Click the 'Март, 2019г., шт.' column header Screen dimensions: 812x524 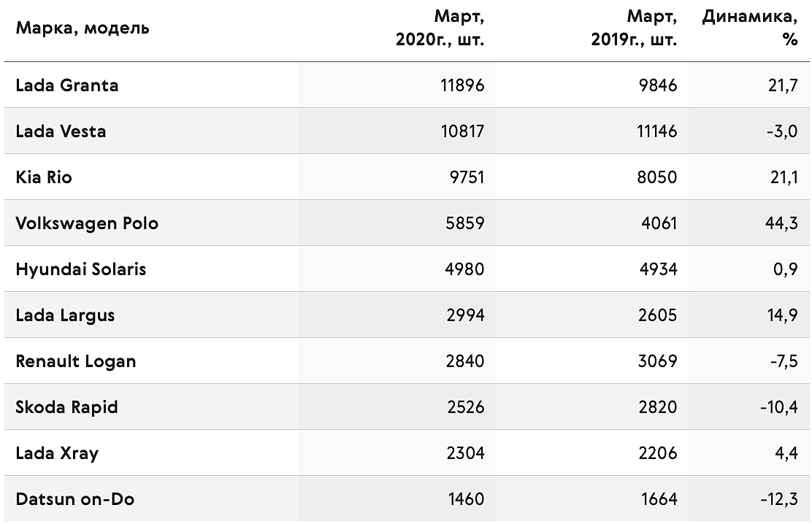(634, 28)
